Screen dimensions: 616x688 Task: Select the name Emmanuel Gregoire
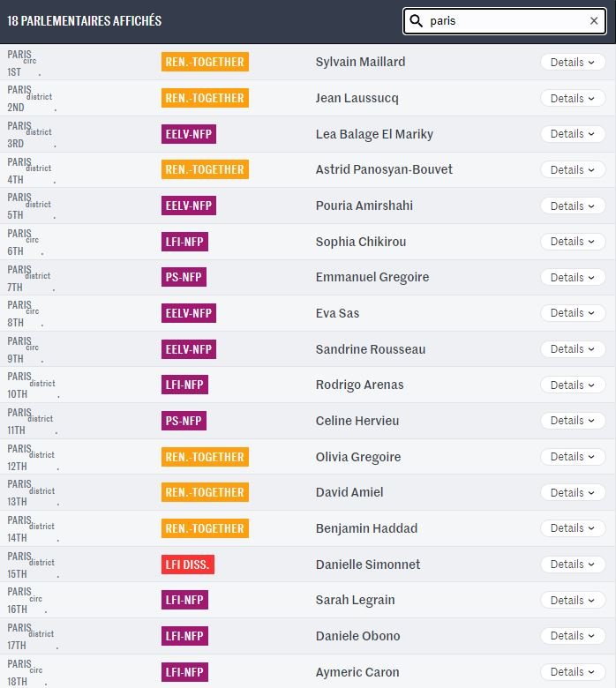coord(372,277)
